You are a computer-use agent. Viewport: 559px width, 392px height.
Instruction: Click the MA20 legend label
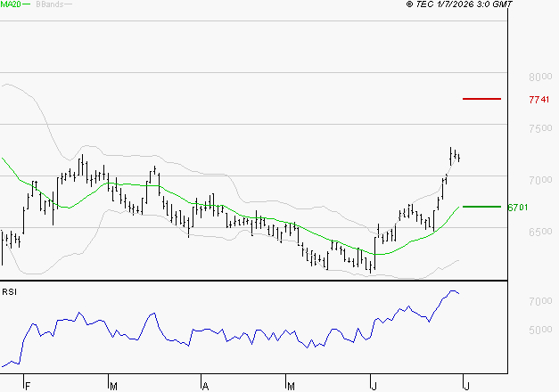[11, 4]
